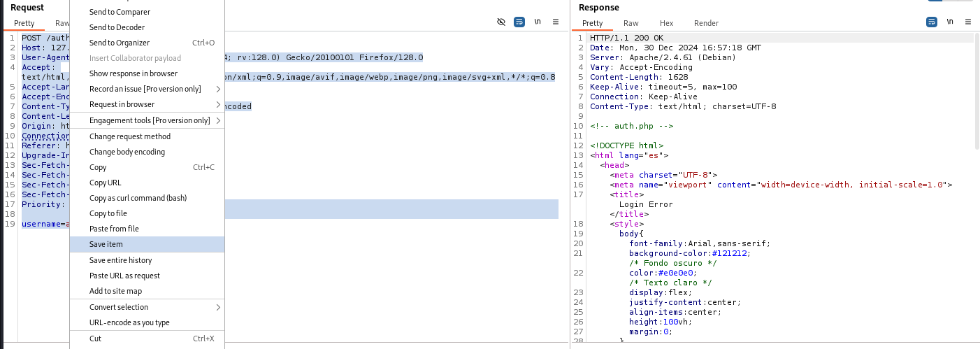Open the Render tab in Response panel
Screen dimensions: 980x349
point(706,23)
